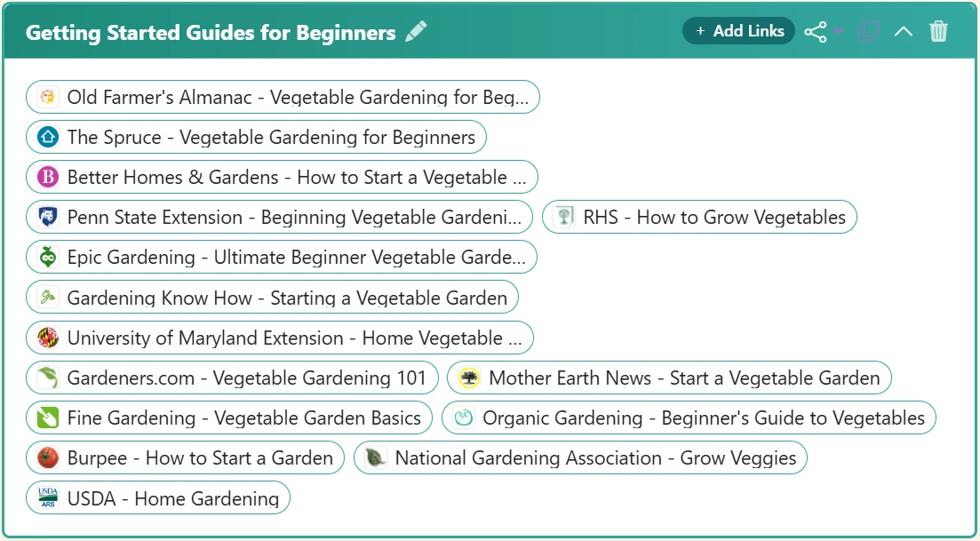The width and height of the screenshot is (980, 541).
Task: Collapse the group with chevron up
Action: (x=903, y=32)
